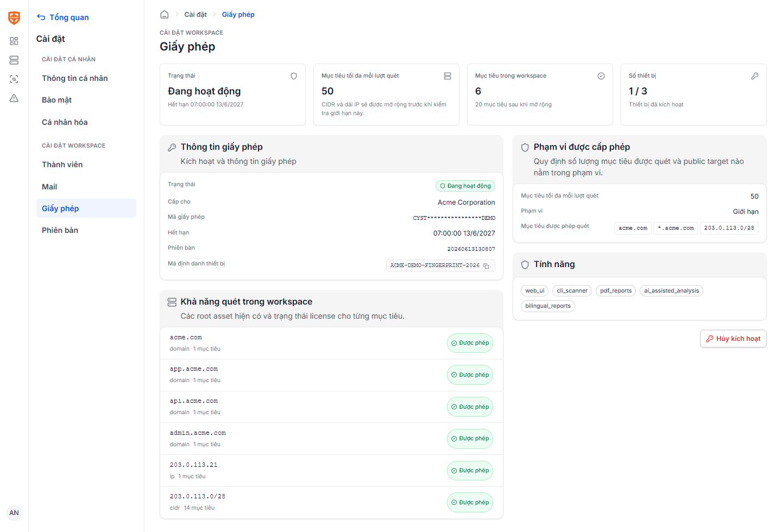Image resolution: width=782 pixels, height=532 pixels.
Task: Click Được phép badge for app.acme.com
Action: (x=470, y=375)
